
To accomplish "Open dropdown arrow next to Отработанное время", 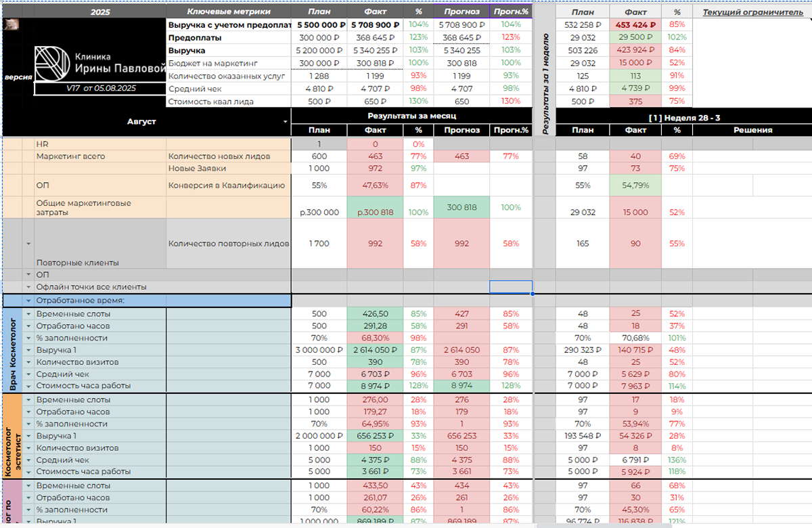I will pos(28,301).
